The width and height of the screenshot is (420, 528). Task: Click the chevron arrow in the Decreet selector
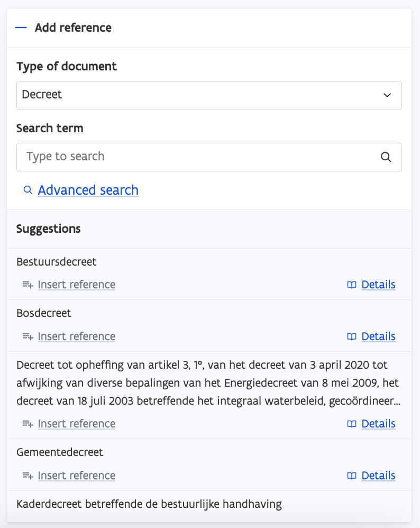[x=387, y=95]
